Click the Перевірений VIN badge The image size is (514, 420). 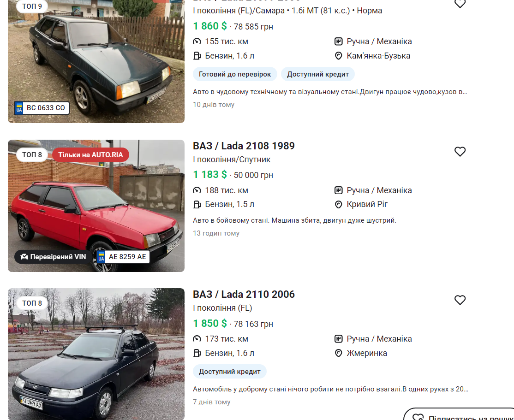[53, 257]
